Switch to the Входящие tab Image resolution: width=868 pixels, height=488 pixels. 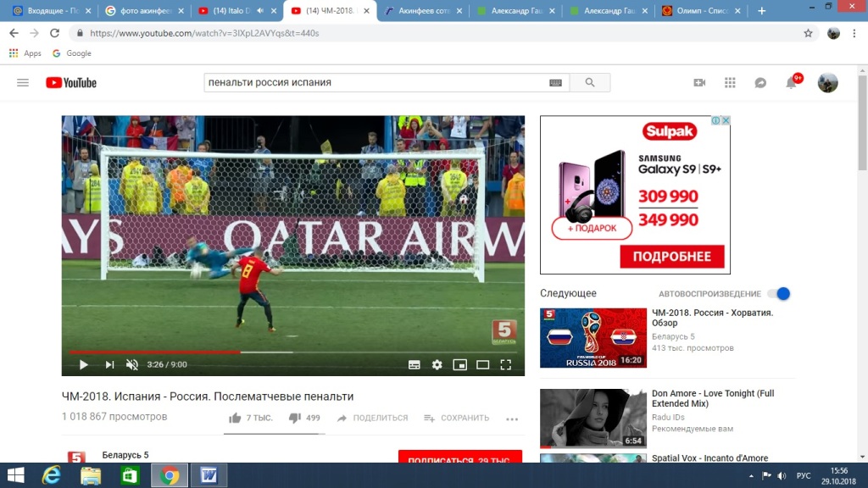coord(53,10)
